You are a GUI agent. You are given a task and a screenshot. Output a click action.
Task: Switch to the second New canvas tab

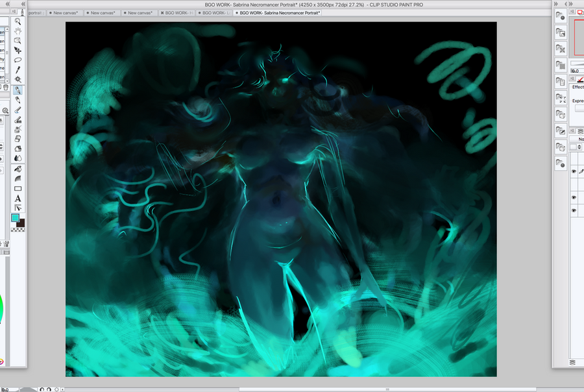pos(102,13)
